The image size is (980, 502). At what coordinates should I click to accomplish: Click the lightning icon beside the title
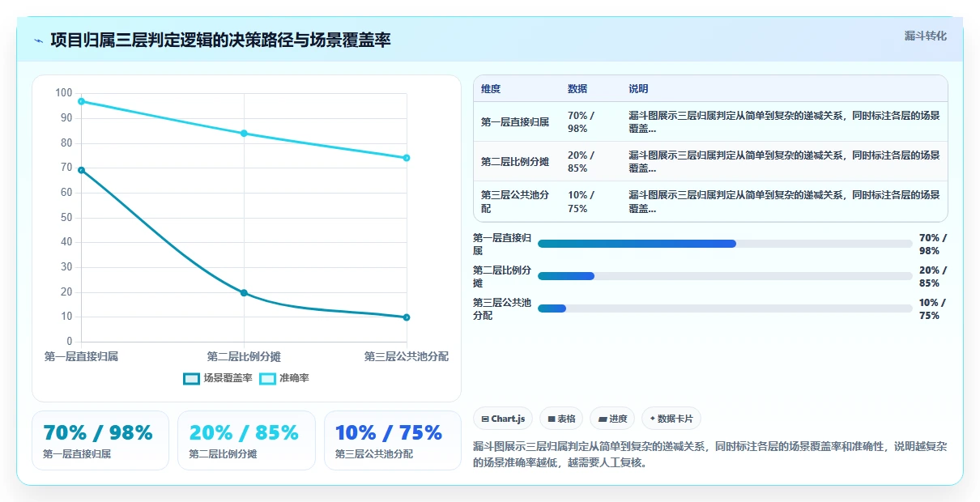39,40
